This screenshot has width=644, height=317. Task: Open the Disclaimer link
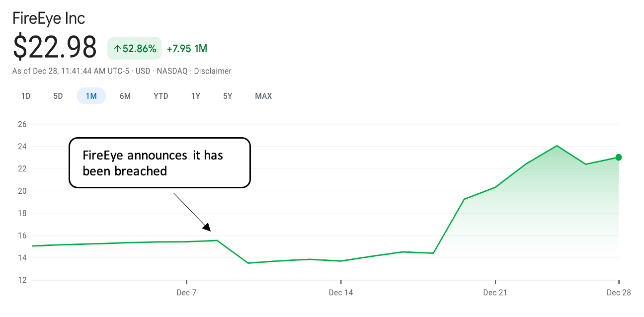[213, 71]
